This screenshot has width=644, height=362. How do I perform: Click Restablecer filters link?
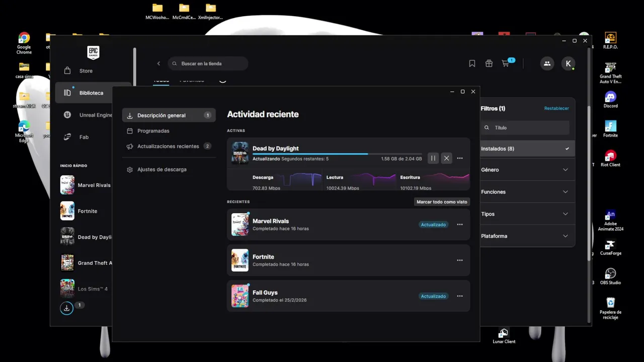(556, 109)
